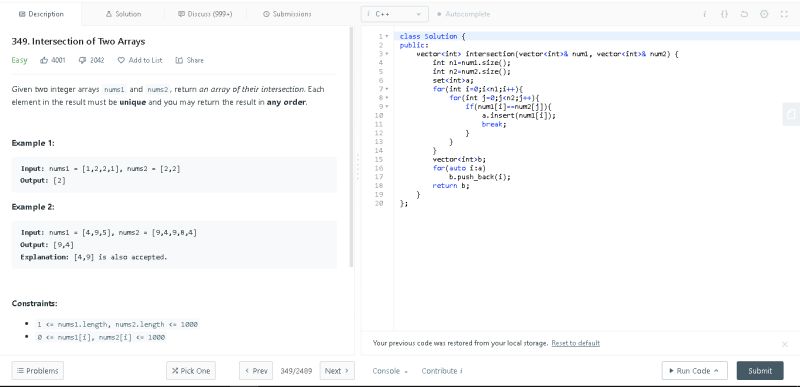Click line number 20 in gutter

click(x=379, y=203)
